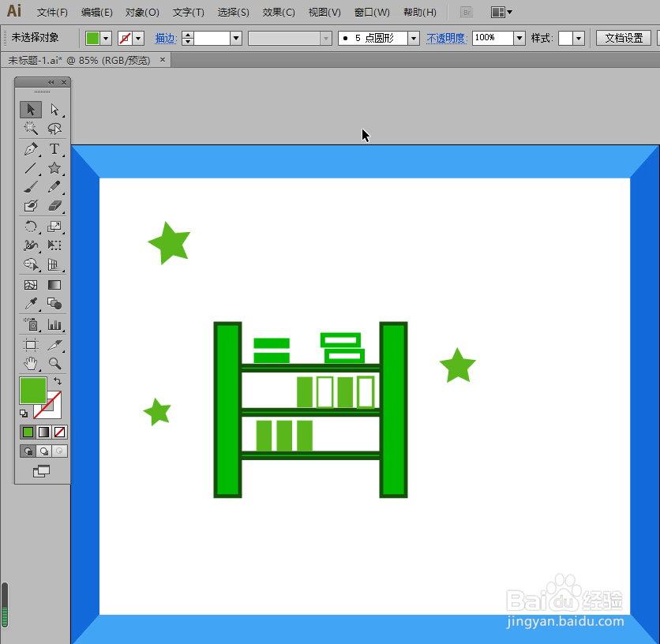The image size is (660, 644).
Task: Open the opacity 100% dropdown
Action: tap(519, 39)
